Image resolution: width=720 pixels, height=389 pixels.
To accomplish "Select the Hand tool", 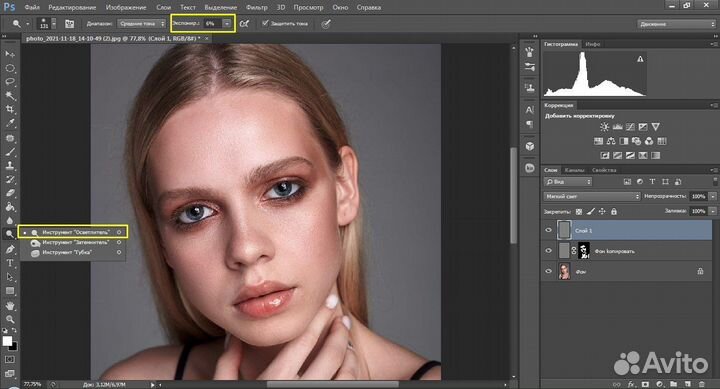I will pyautogui.click(x=10, y=305).
